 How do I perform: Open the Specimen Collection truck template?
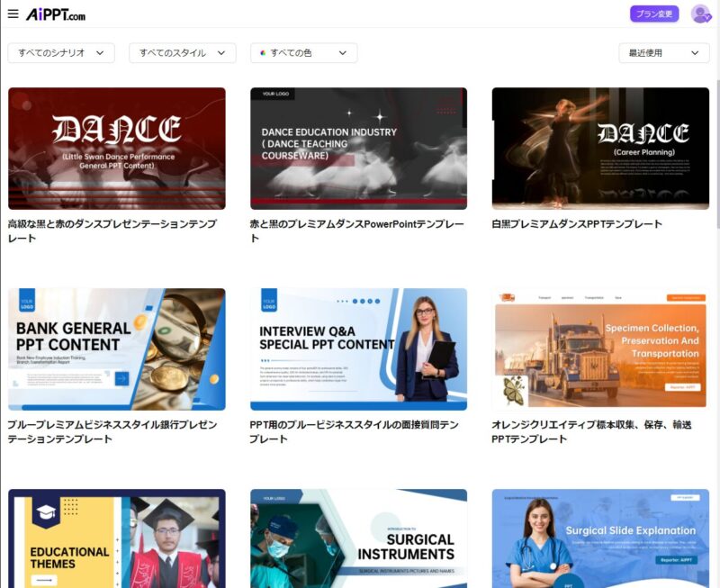coord(600,349)
